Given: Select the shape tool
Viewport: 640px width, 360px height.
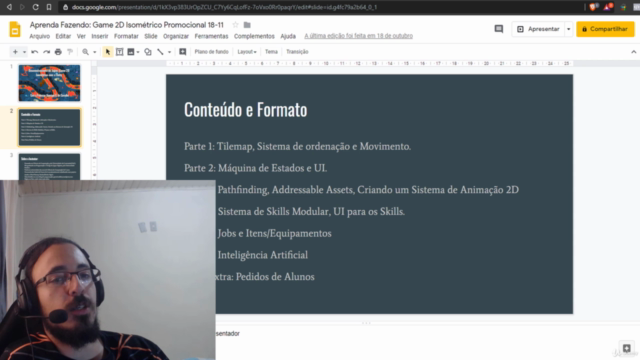Looking at the screenshot, I should pos(148,52).
